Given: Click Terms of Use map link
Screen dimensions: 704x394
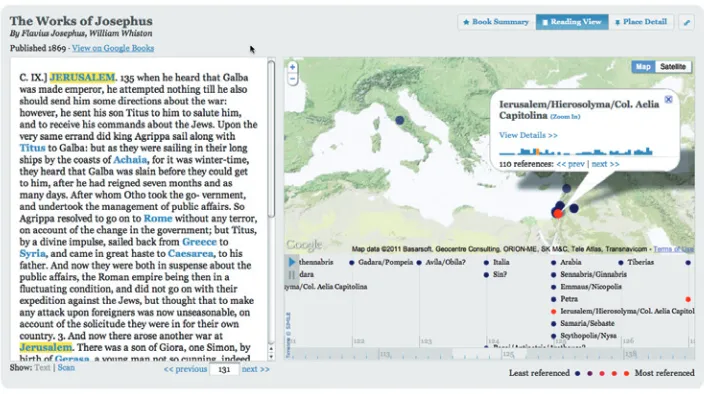Looking at the screenshot, I should click(x=673, y=249).
